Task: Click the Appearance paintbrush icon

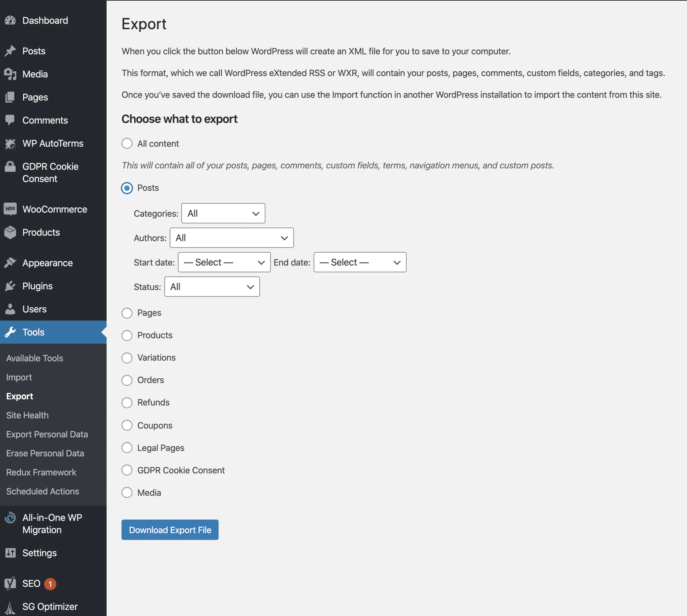Action: (10, 262)
